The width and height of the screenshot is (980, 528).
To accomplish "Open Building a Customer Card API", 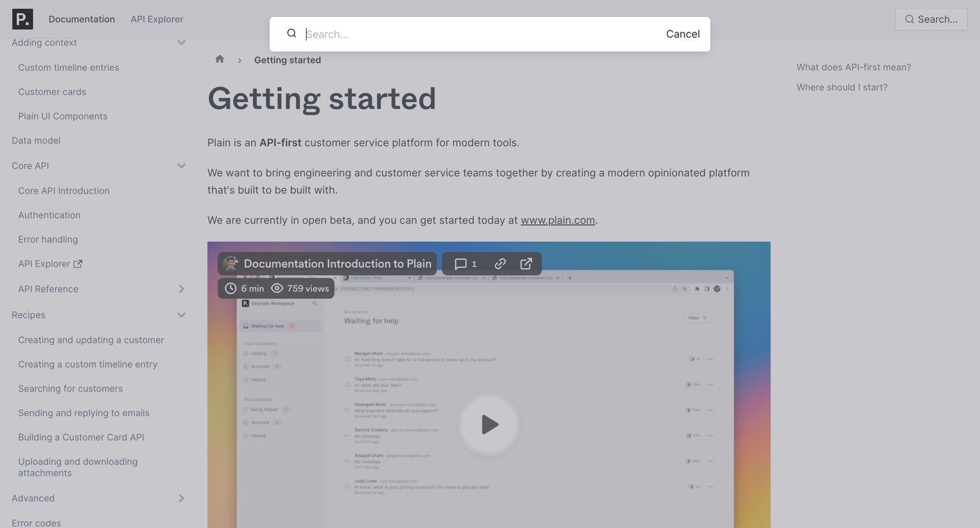I will [x=81, y=437].
